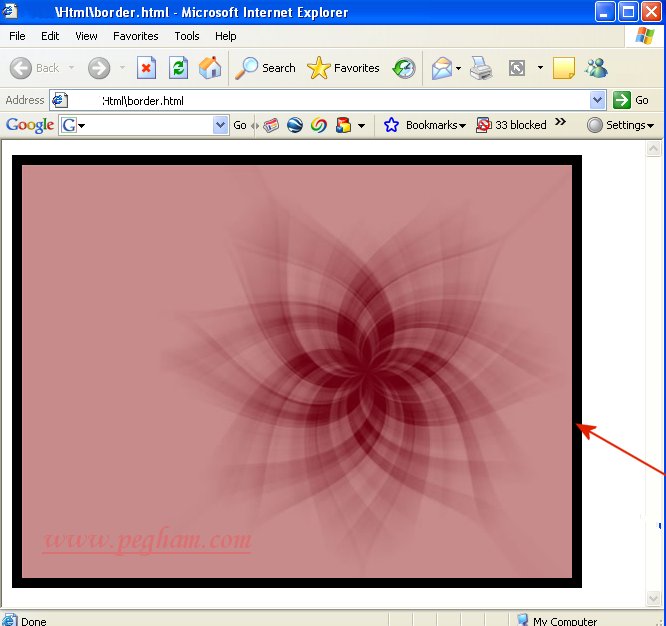Close the Internet Explorer window

pos(651,11)
